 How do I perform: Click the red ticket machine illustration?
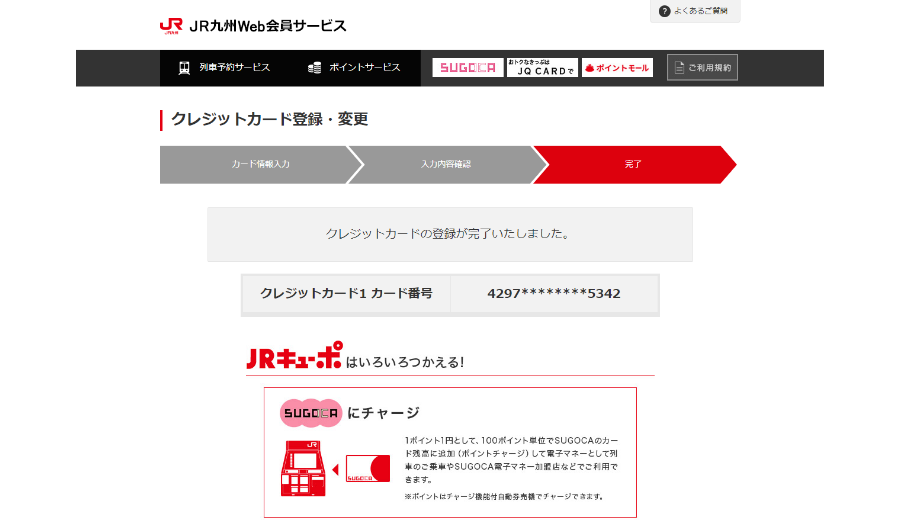[303, 468]
